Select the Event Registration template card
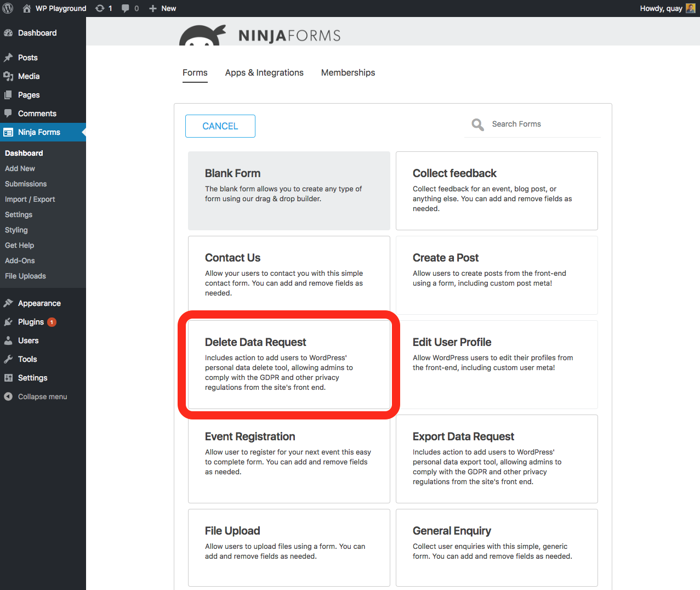Image resolution: width=700 pixels, height=590 pixels. pos(289,458)
